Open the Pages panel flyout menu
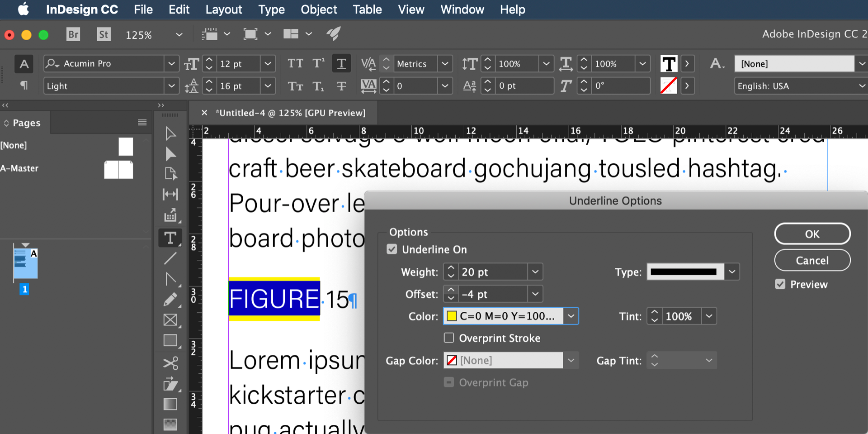Viewport: 868px width, 434px height. [142, 122]
